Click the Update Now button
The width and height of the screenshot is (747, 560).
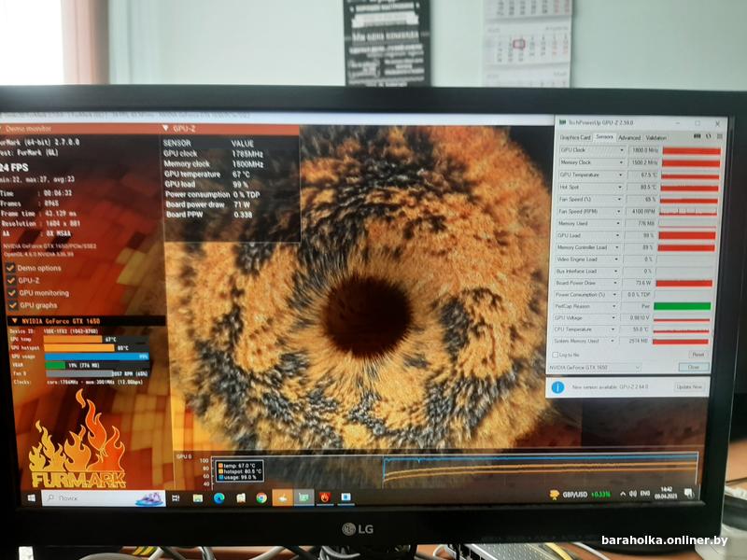coord(689,387)
